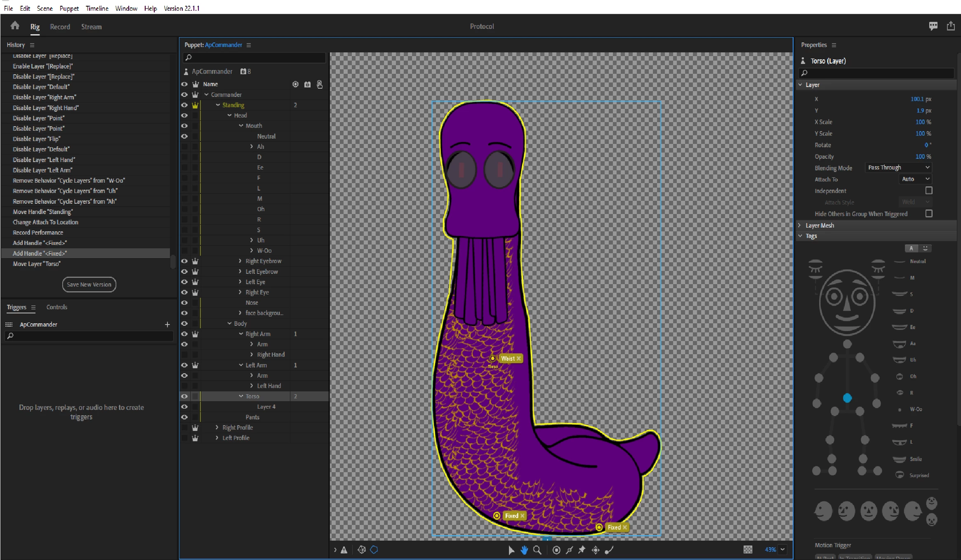Hide the Pants layer with eye icon
Viewport: 961px width, 560px height.
click(184, 417)
